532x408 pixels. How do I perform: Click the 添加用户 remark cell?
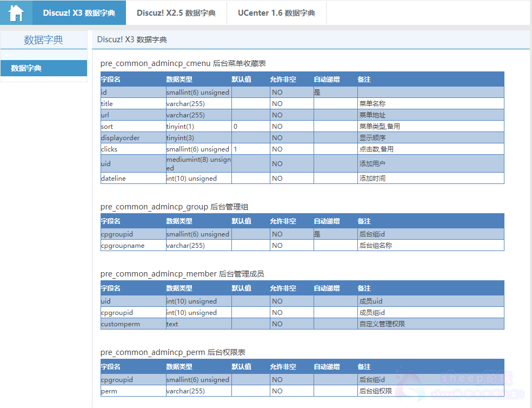[431, 164]
